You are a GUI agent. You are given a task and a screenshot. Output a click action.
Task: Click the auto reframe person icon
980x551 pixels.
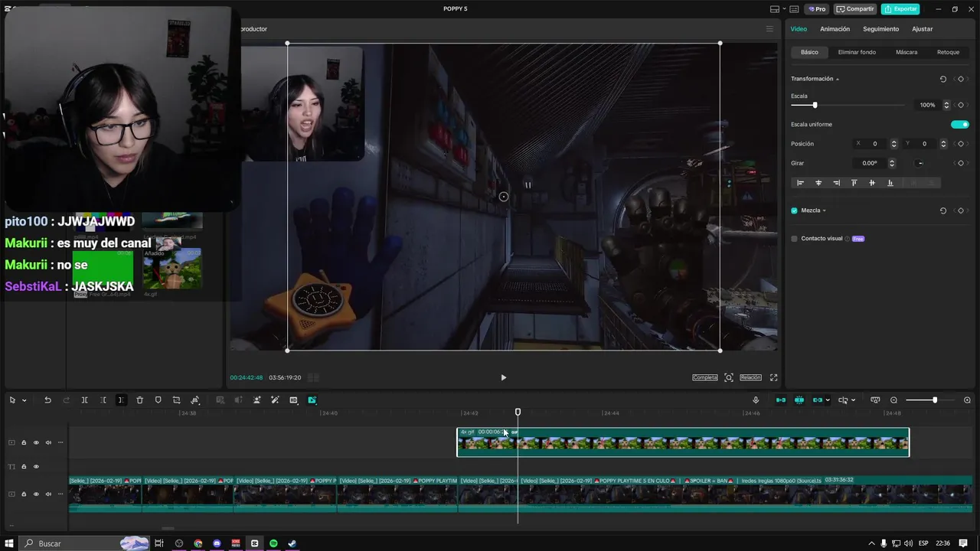(x=256, y=400)
